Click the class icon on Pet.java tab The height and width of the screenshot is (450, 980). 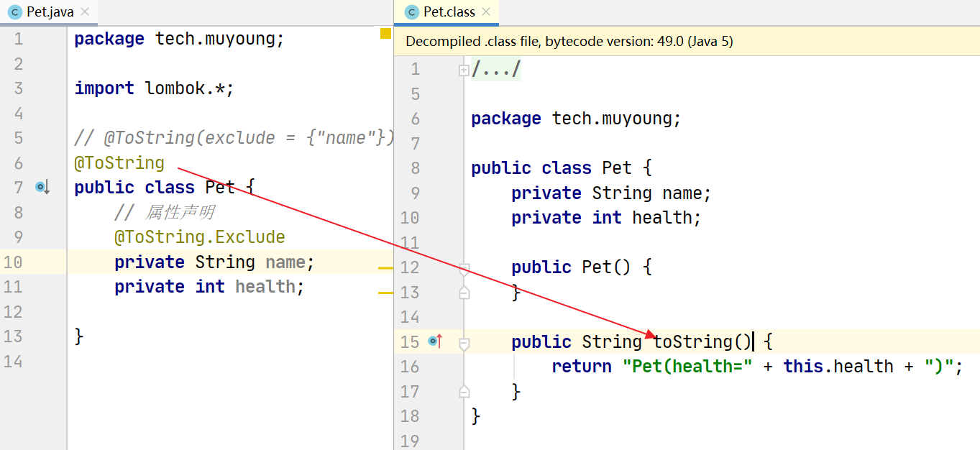click(x=14, y=12)
